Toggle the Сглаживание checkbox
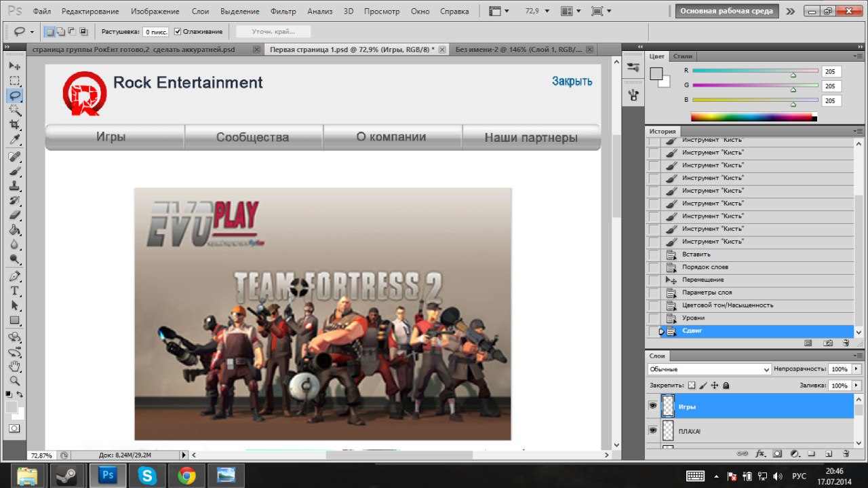Image resolution: width=868 pixels, height=488 pixels. [178, 32]
